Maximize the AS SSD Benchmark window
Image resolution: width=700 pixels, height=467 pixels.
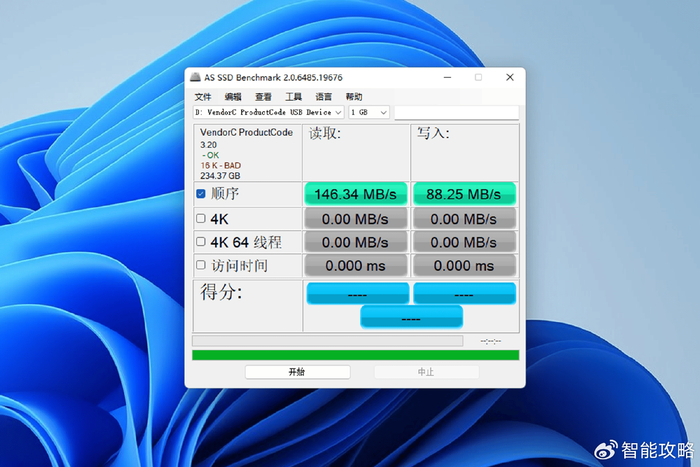click(x=478, y=77)
